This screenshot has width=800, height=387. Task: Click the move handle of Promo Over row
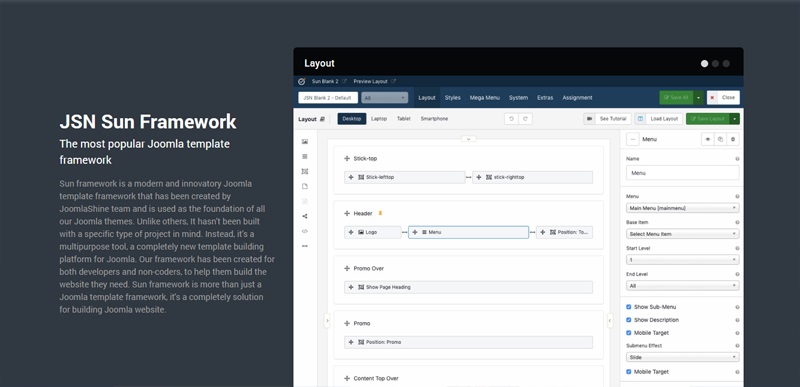pos(347,269)
